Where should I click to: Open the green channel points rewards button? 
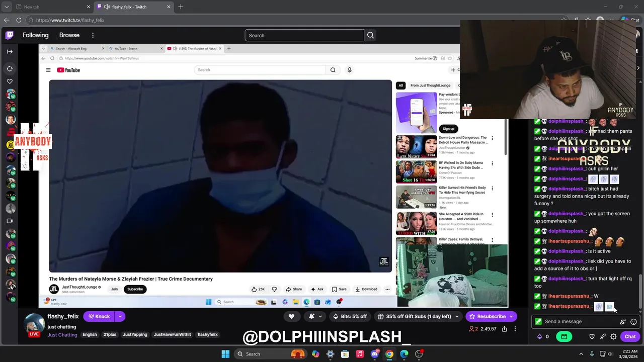click(564, 337)
